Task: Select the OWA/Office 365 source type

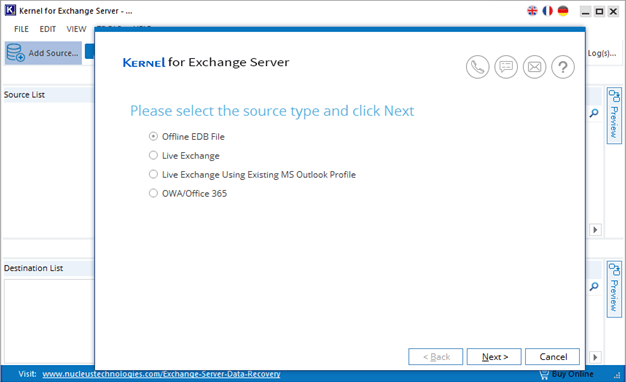Action: coord(188,194)
